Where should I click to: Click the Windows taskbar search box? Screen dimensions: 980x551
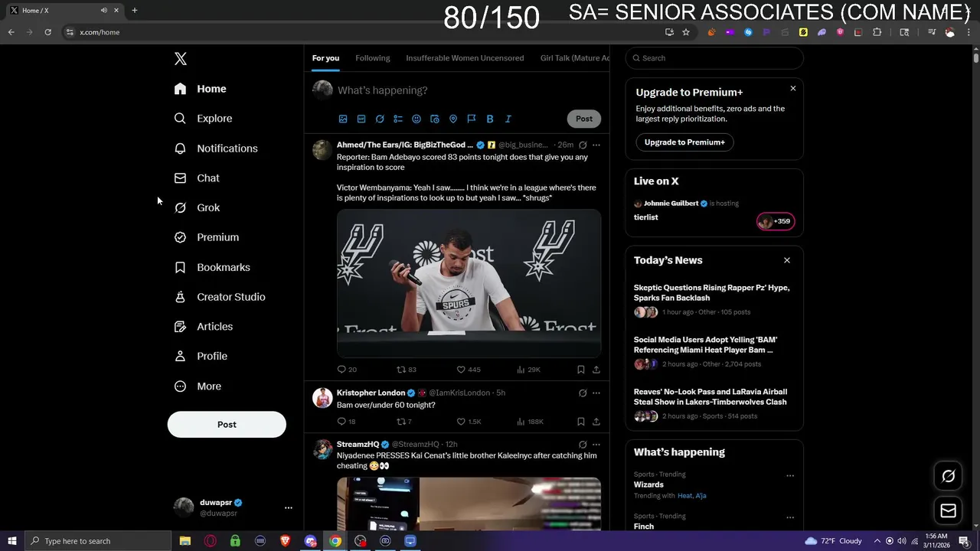point(97,541)
